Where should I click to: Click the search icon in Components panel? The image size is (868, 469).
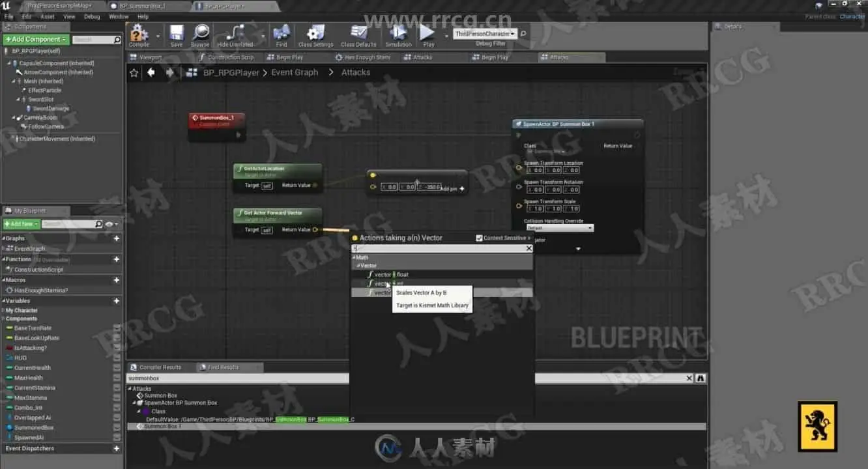point(117,40)
